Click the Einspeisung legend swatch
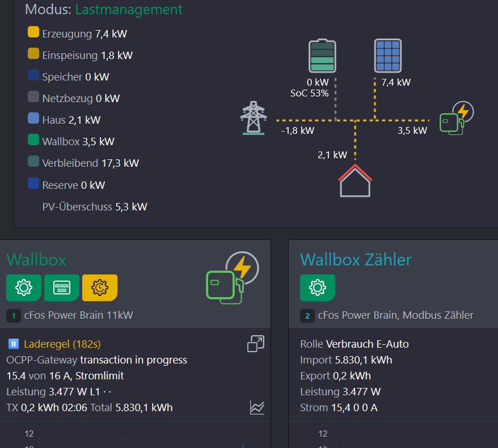Image resolution: width=498 pixels, height=448 pixels. (x=33, y=53)
